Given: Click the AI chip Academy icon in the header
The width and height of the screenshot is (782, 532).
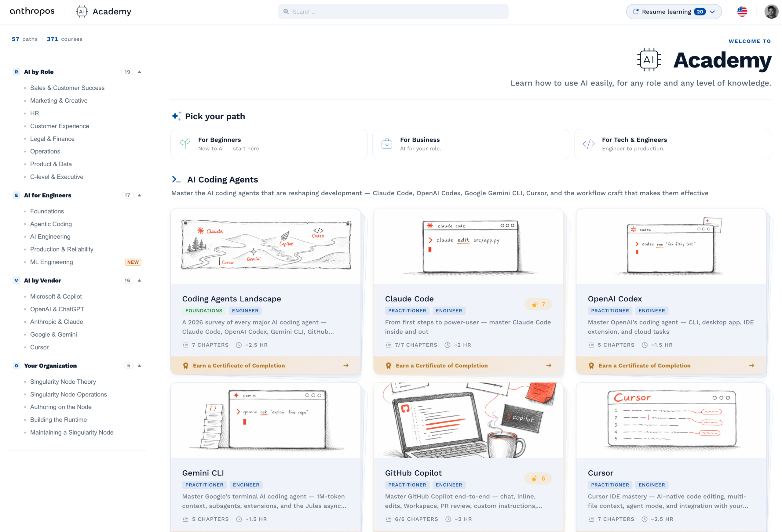Looking at the screenshot, I should 82,11.
